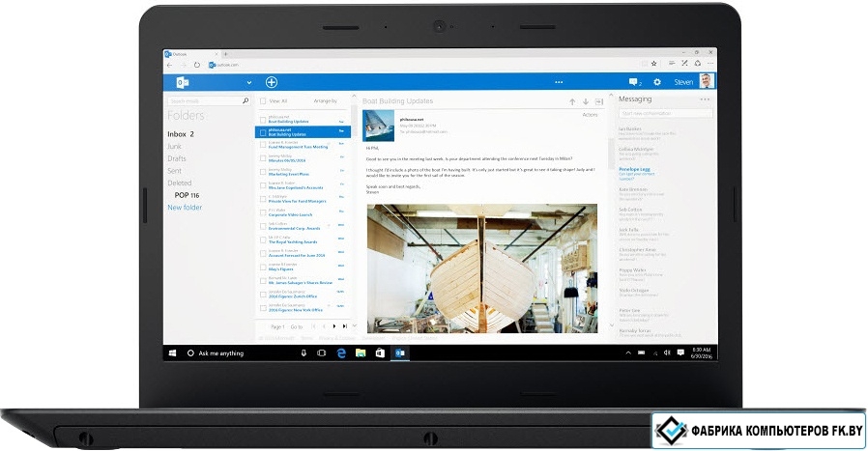The image size is (868, 451).
Task: Click the sailboat sender thumbnail
Action: [378, 126]
